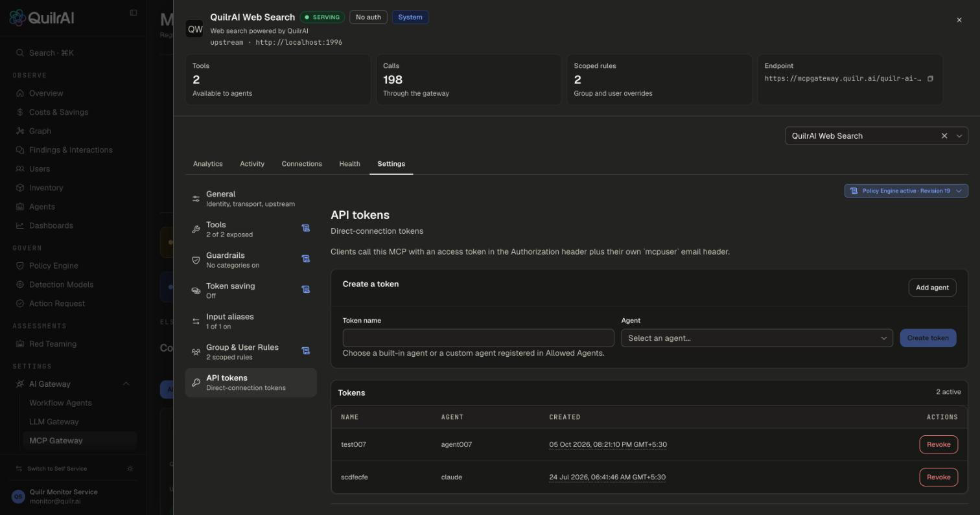
Task: Click the Red Teaming icon
Action: tap(20, 344)
